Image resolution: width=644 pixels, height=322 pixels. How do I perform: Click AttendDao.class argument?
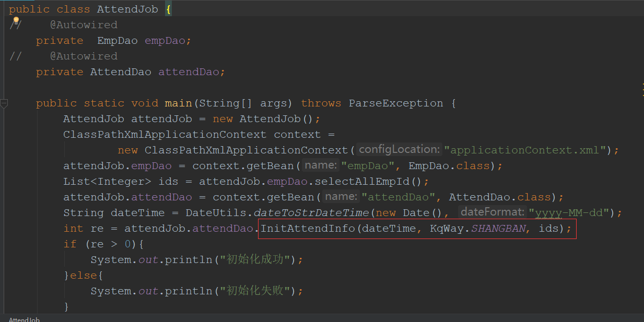[500, 197]
